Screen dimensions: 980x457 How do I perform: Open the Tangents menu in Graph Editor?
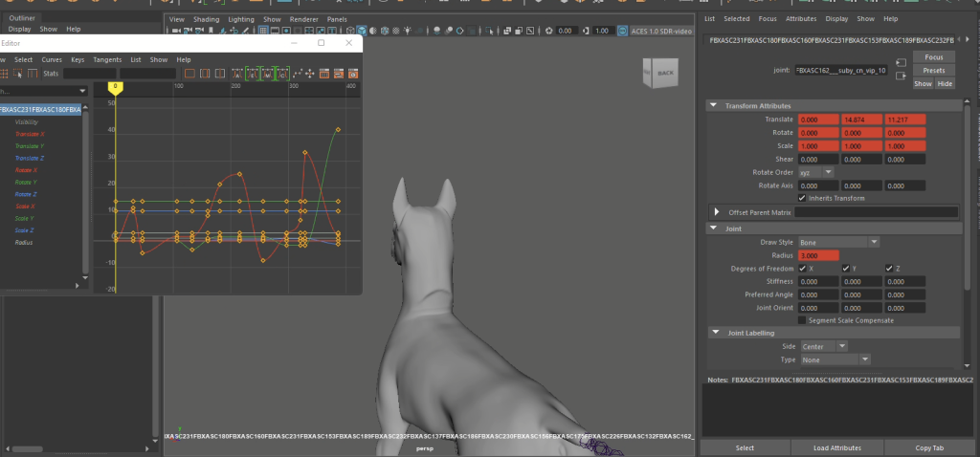(108, 59)
